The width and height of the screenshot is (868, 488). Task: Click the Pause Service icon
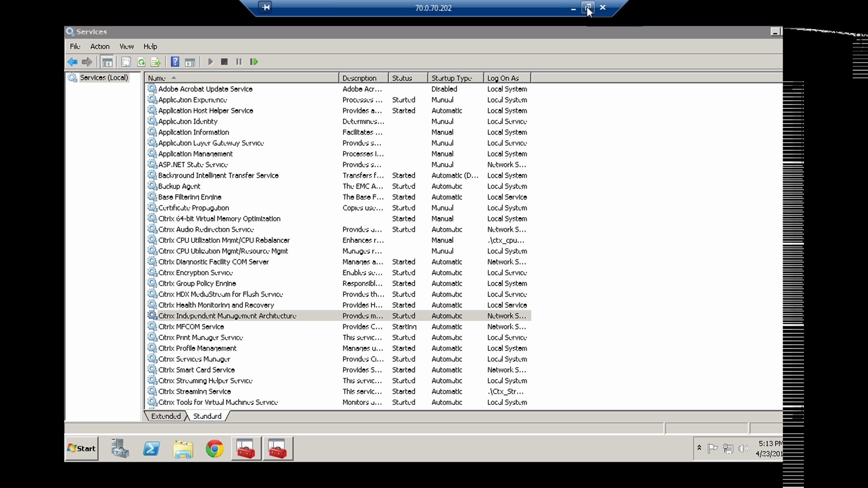pos(239,62)
